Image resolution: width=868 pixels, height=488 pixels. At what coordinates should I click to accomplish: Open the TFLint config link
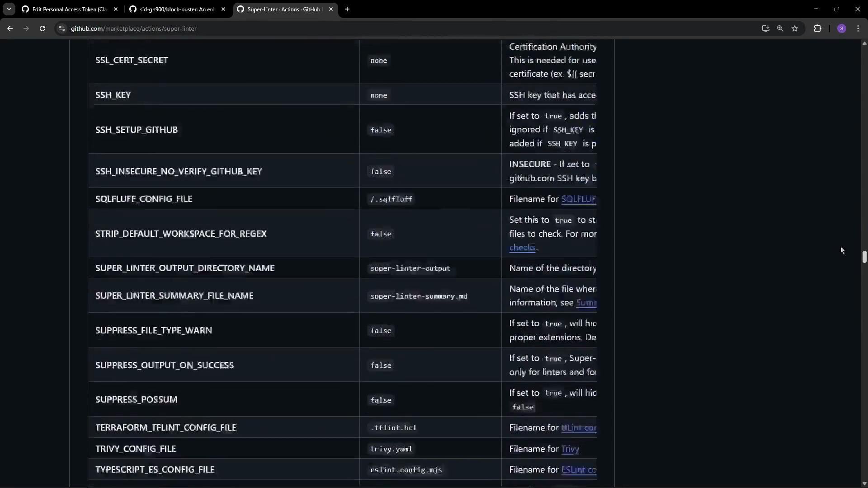(579, 428)
